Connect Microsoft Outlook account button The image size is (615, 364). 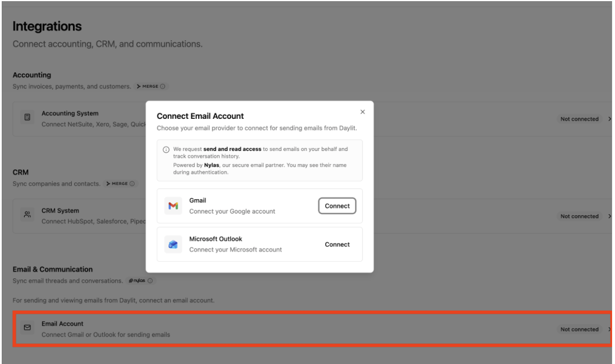click(x=337, y=244)
